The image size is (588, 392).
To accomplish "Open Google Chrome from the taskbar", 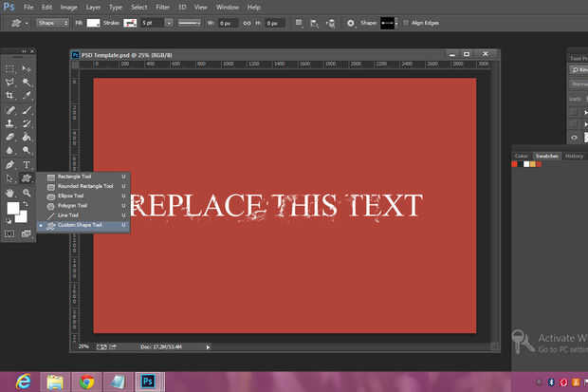I will click(x=87, y=382).
